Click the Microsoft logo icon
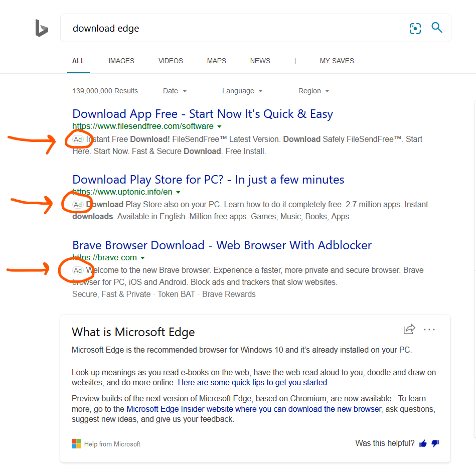Viewport: 476px width, 471px height. pos(76,444)
